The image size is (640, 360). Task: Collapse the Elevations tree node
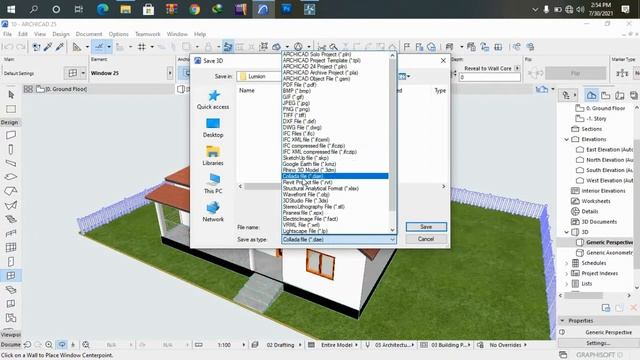pyautogui.click(x=567, y=139)
